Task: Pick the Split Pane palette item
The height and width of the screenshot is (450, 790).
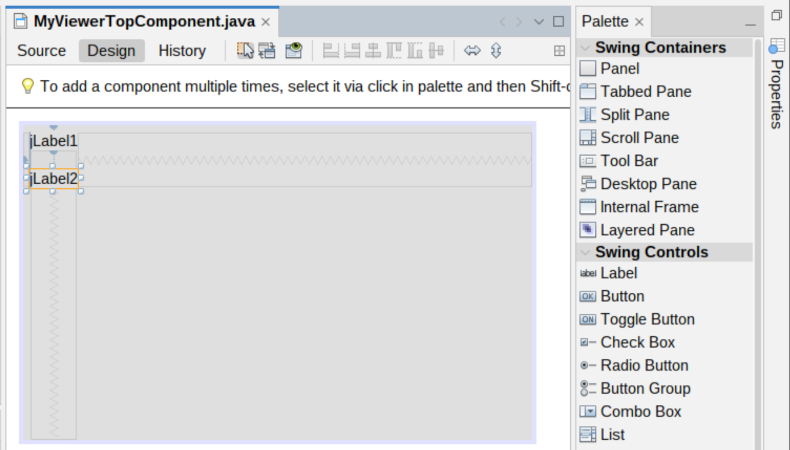Action: [x=634, y=115]
